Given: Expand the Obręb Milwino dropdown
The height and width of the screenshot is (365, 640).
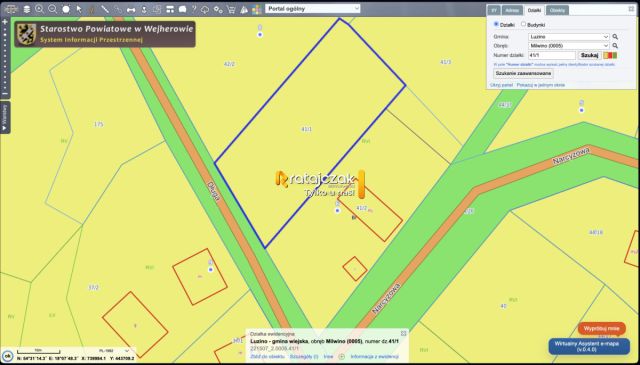Looking at the screenshot, I should coord(569,46).
